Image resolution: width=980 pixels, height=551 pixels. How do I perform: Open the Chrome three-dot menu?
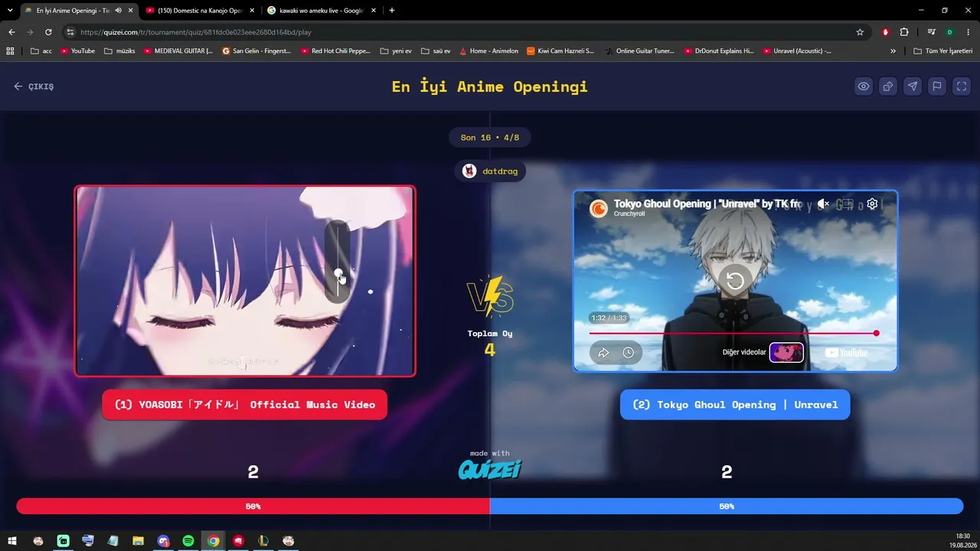tap(968, 32)
